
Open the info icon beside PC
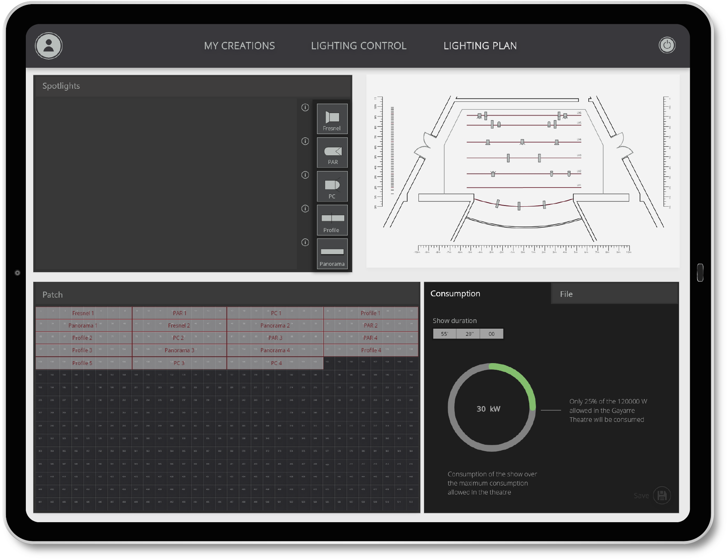coord(305,175)
